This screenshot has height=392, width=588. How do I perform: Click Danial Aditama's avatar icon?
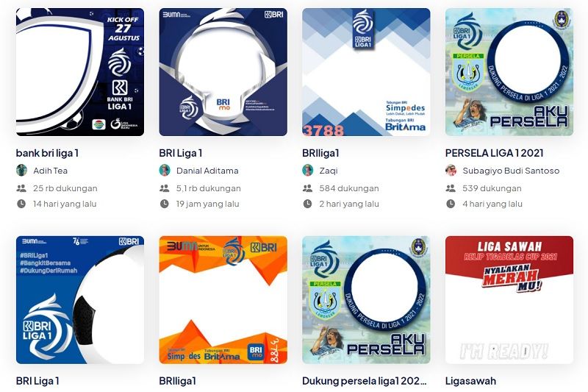165,171
